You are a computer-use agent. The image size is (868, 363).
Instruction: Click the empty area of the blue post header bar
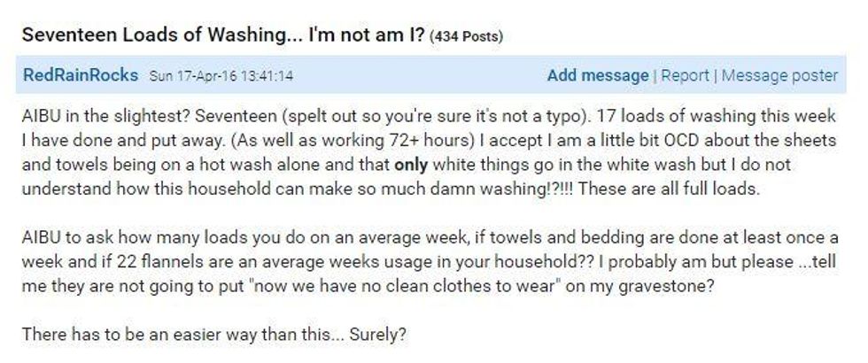[420, 75]
